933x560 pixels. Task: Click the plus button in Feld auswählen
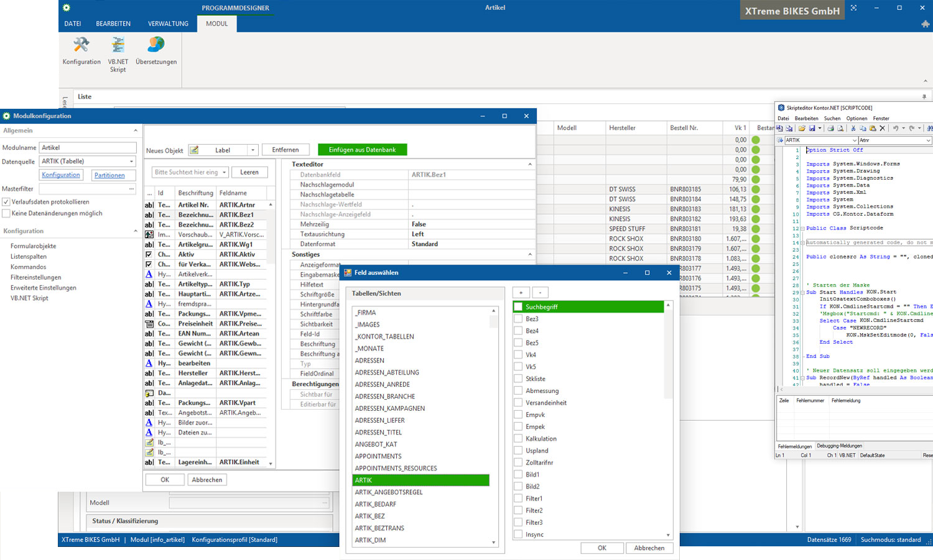[x=521, y=293]
